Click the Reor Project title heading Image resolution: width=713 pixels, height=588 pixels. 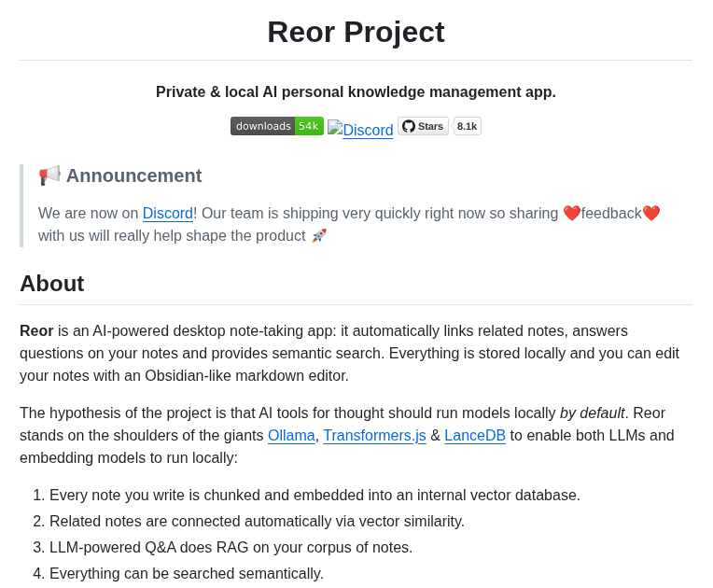[356, 32]
